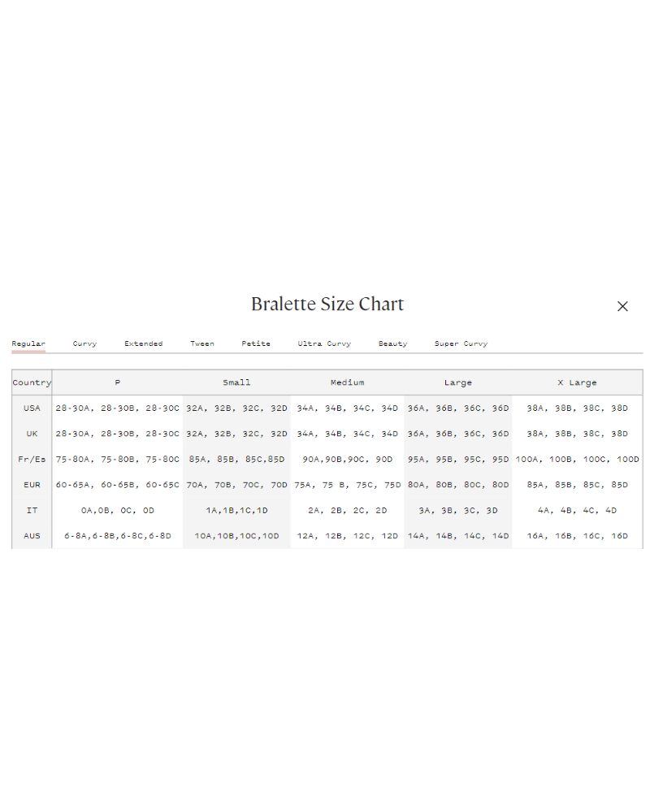This screenshot has height=812, width=650.
Task: Switch to the Curvy tab
Action: coord(84,343)
